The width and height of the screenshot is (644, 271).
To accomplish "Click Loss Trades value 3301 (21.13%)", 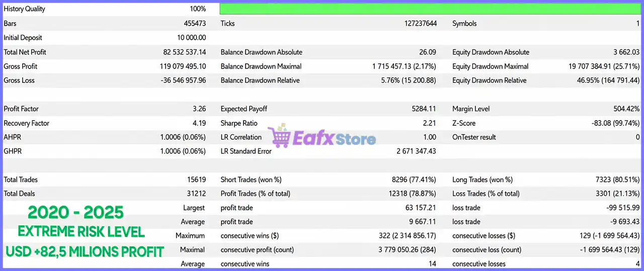I will pyautogui.click(x=617, y=194).
